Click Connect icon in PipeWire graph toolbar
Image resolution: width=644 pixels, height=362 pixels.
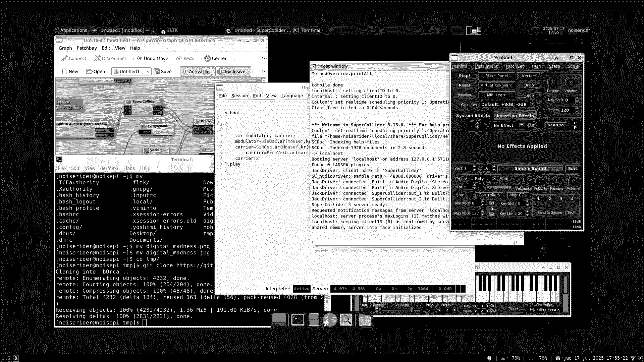65,58
